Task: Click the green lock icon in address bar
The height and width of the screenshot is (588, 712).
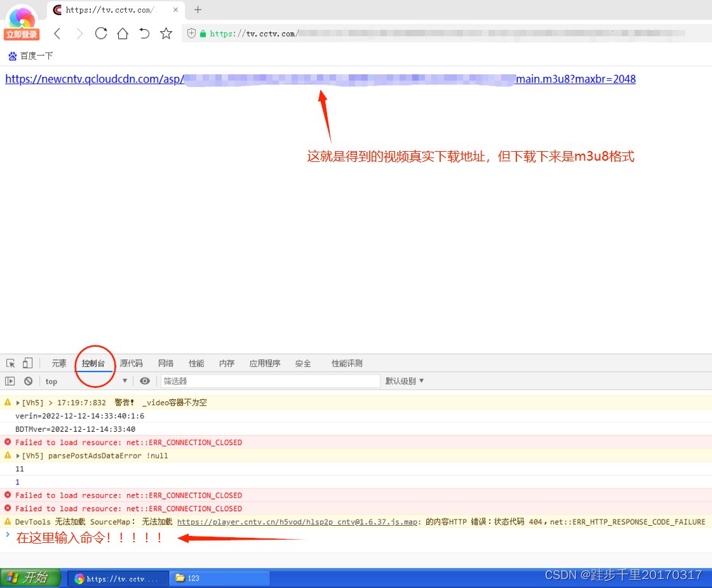Action: click(204, 32)
